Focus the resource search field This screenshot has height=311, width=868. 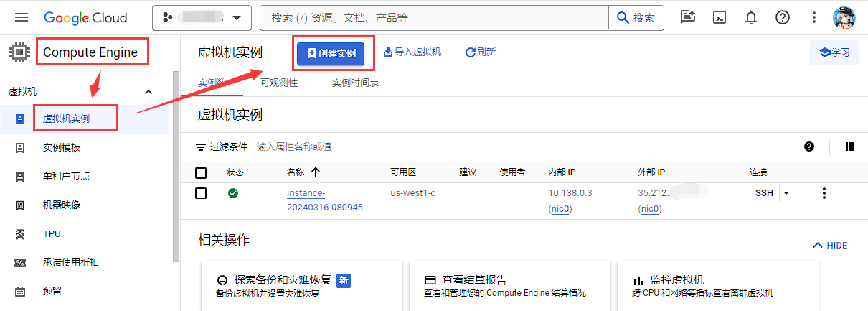(434, 17)
